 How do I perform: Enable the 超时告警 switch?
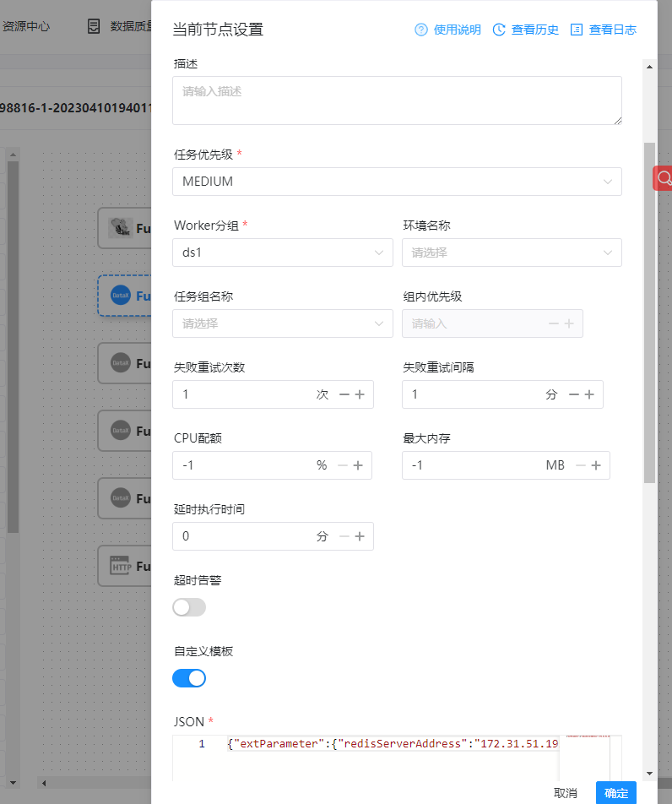[x=189, y=607]
